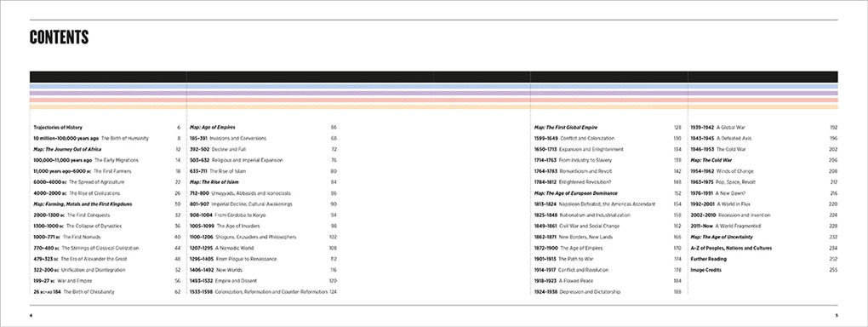Select 'New Borders, New Lands' entry
The width and height of the screenshot is (868, 327).
tap(585, 238)
